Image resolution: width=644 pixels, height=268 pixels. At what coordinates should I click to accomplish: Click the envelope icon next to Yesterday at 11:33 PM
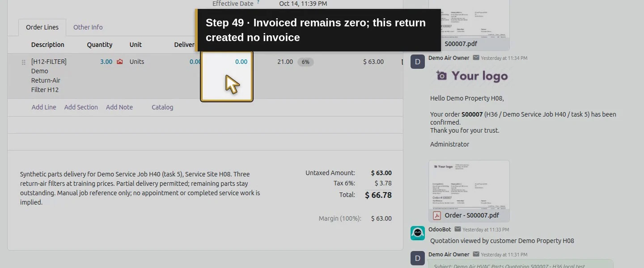click(458, 229)
